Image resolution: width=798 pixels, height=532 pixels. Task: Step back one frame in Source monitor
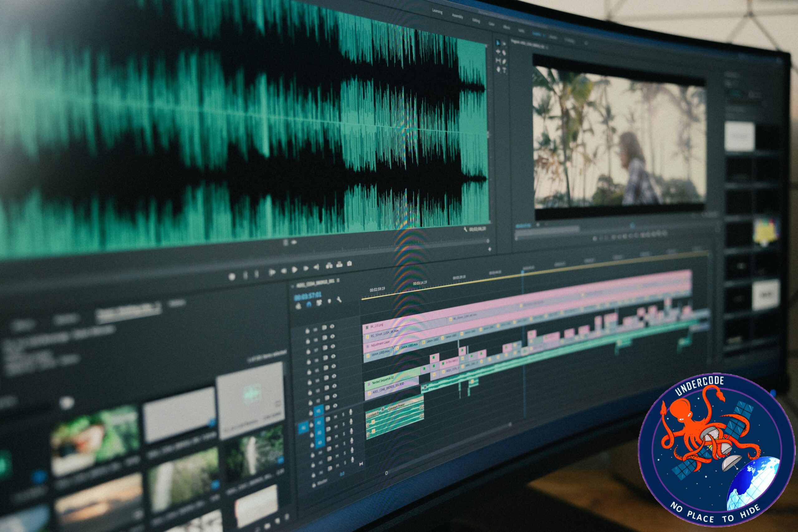[284, 271]
